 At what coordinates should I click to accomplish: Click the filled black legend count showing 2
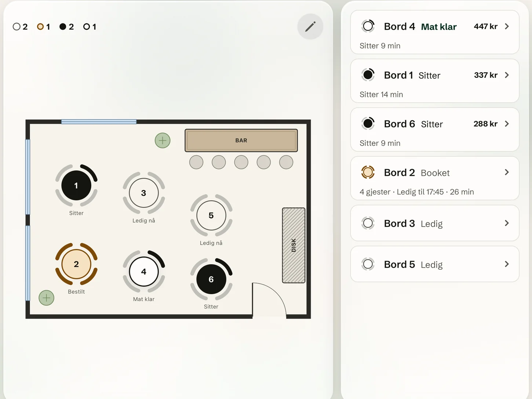pyautogui.click(x=67, y=27)
